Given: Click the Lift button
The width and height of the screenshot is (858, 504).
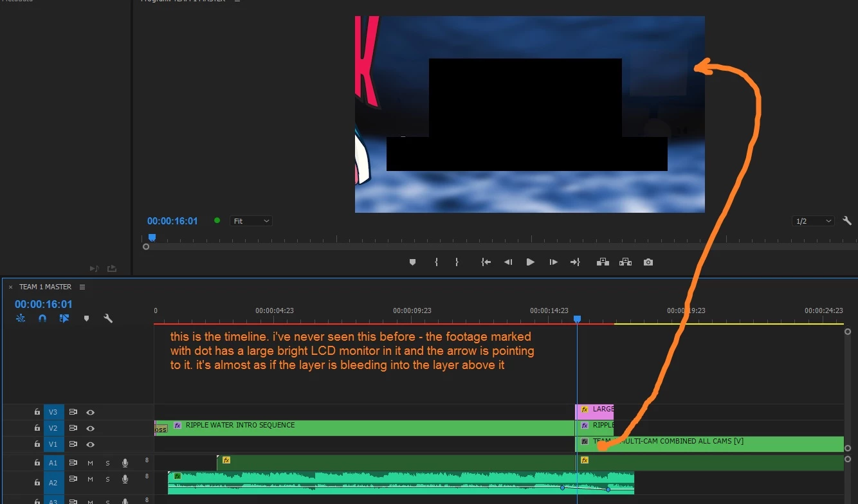Looking at the screenshot, I should point(603,262).
